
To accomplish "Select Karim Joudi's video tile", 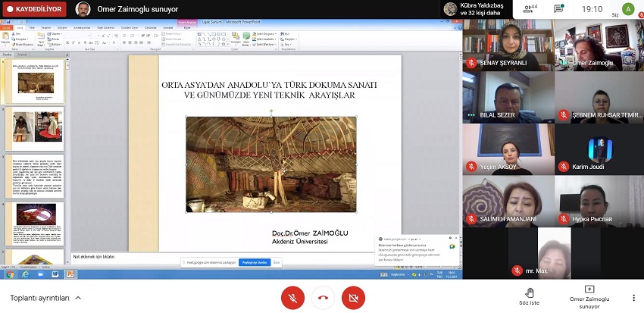I will [599, 149].
